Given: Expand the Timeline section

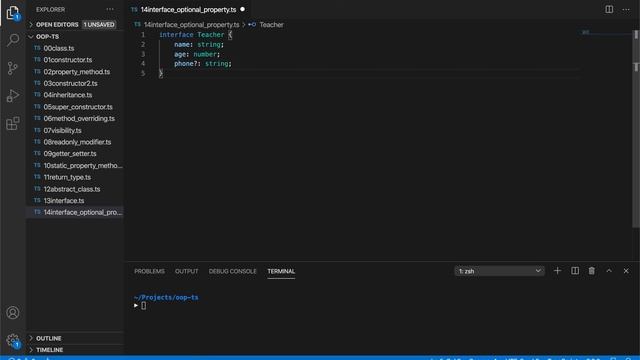Looking at the screenshot, I should [75, 350].
